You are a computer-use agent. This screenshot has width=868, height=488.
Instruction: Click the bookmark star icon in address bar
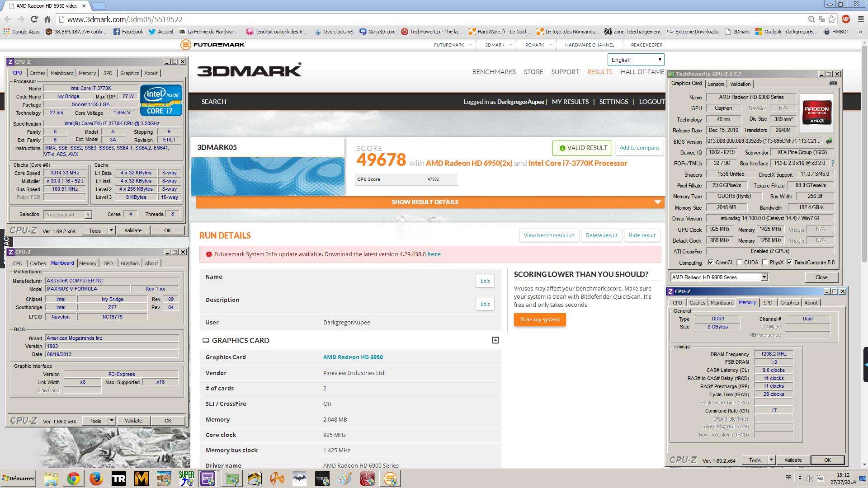(832, 19)
